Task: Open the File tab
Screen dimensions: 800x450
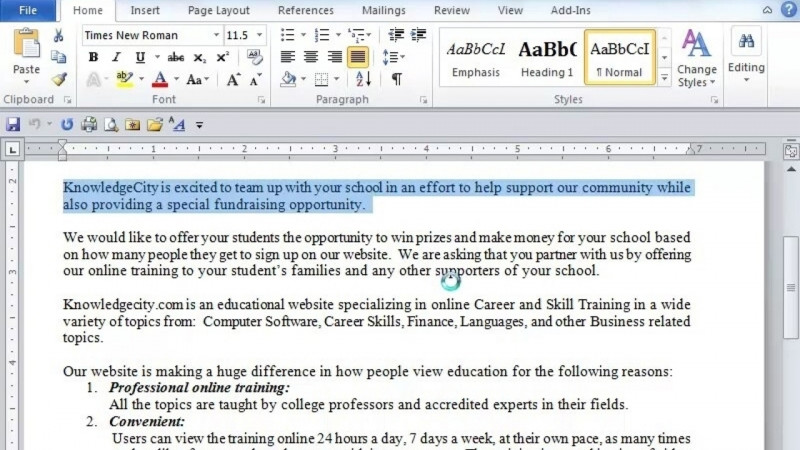Action: click(x=28, y=10)
